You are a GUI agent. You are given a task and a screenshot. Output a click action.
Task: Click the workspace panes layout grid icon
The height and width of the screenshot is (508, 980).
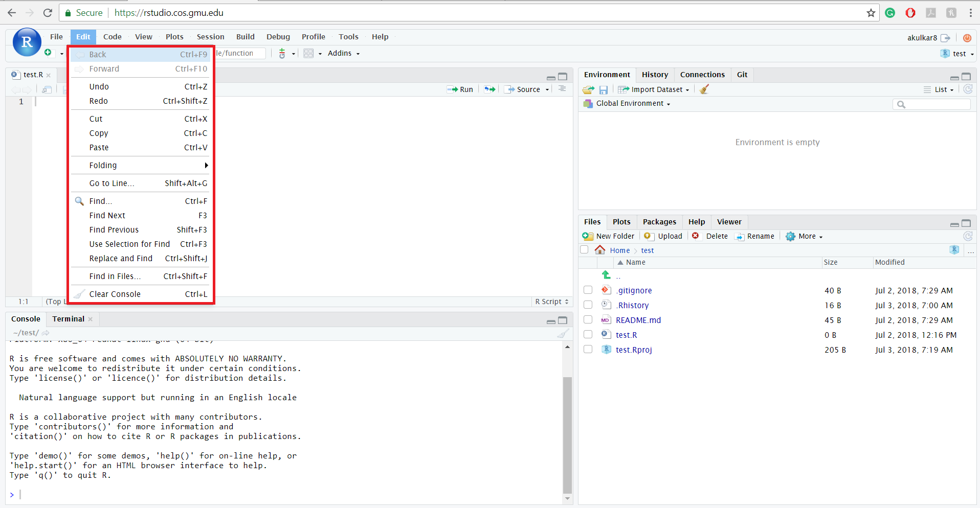pyautogui.click(x=308, y=53)
